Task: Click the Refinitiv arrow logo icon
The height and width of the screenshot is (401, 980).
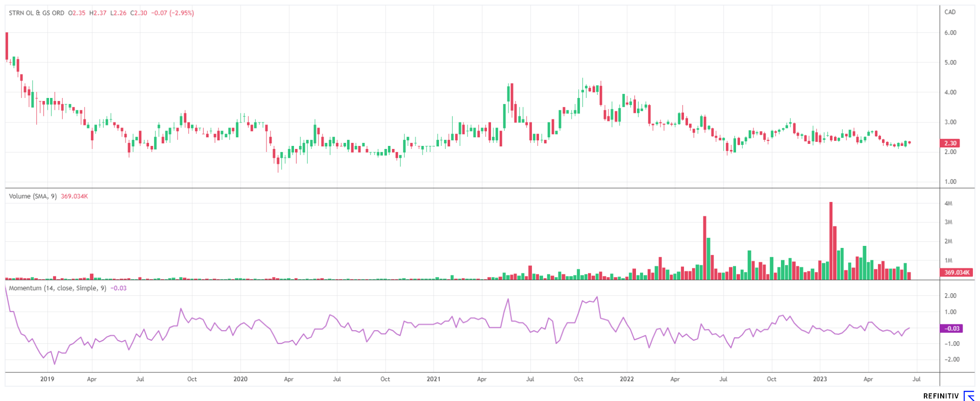Action: (x=968, y=396)
